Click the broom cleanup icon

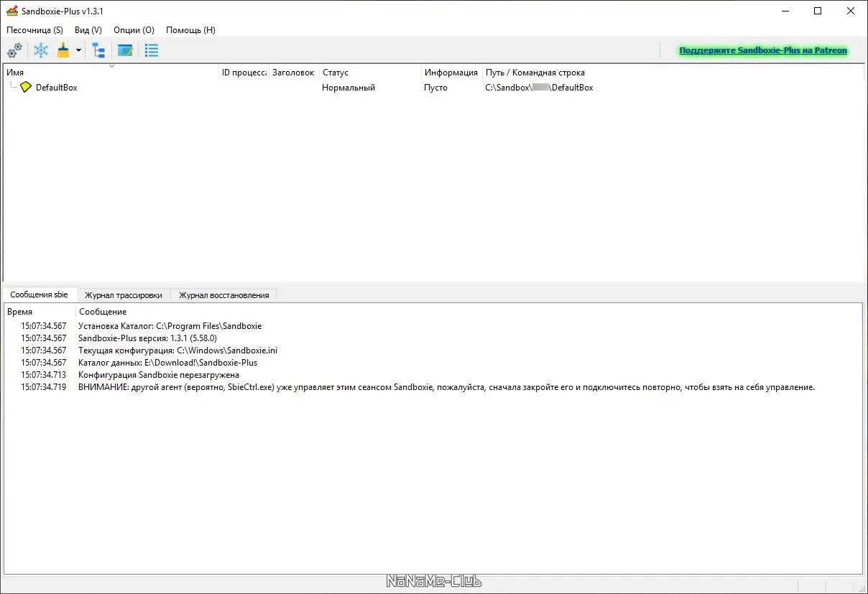(x=63, y=51)
